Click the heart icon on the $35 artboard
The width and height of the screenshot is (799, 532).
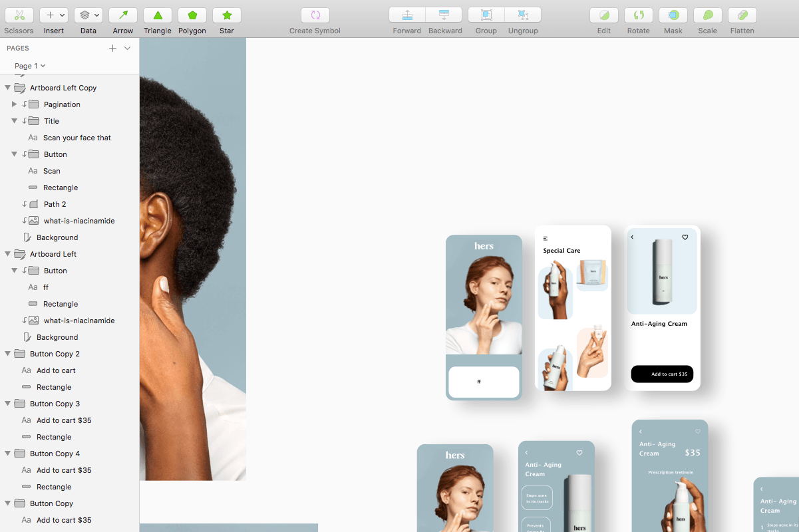[698, 432]
